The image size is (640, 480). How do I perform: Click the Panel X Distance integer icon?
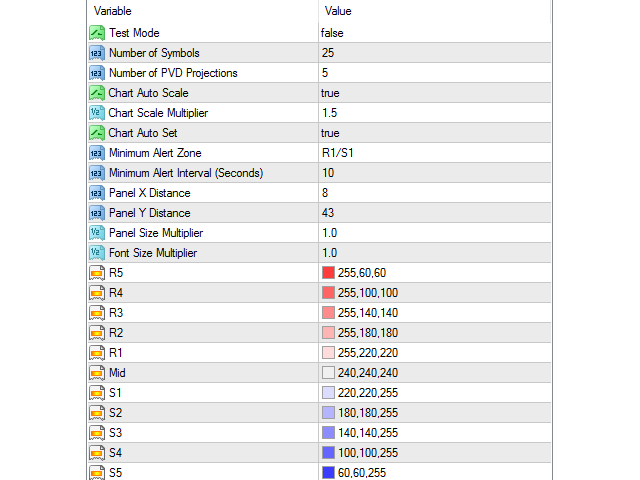pos(97,193)
